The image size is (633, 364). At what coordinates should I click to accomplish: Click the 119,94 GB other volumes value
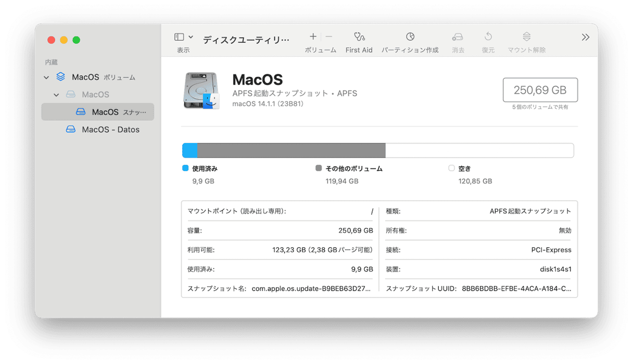[342, 181]
